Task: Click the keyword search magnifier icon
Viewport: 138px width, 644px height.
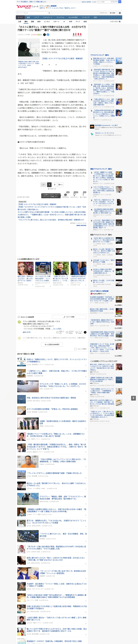Action: [x=49, y=13]
